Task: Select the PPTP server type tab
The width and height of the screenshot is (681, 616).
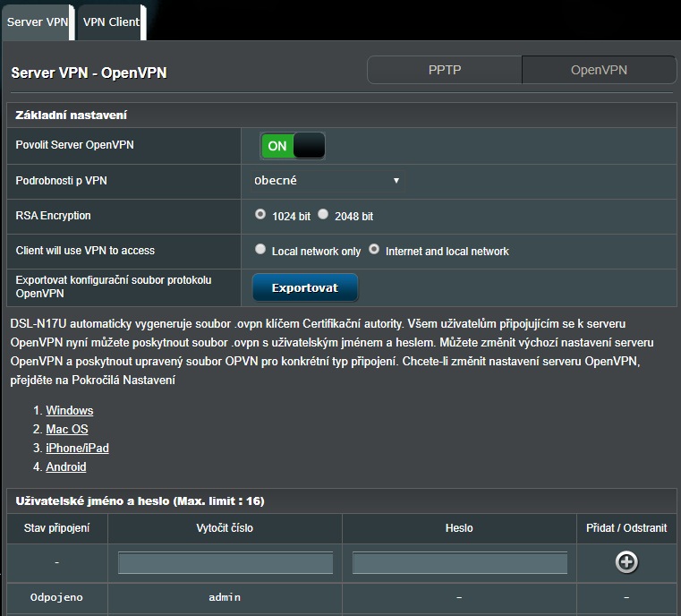Action: click(444, 70)
